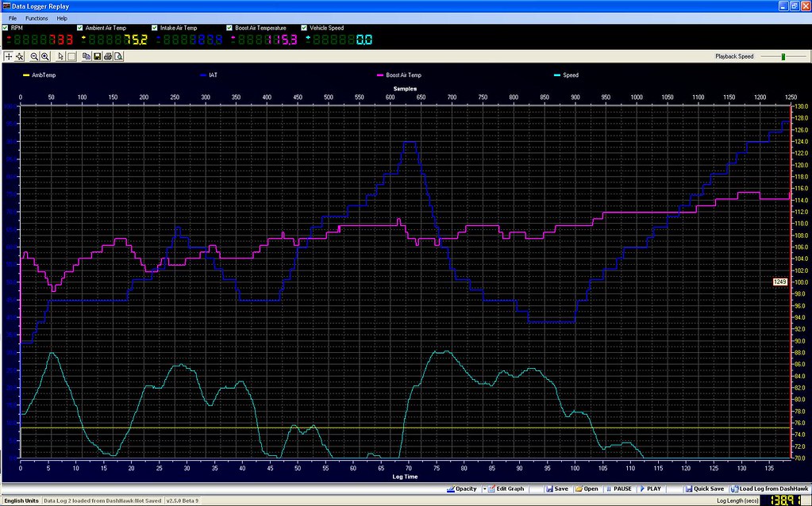Click the Open button
The height and width of the screenshot is (506, 812).
(587, 489)
